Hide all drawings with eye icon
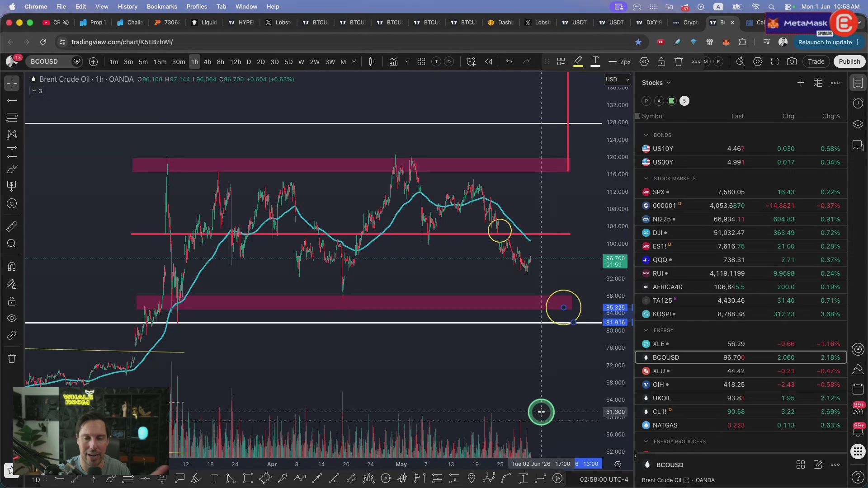Image resolution: width=868 pixels, height=488 pixels. point(12,319)
